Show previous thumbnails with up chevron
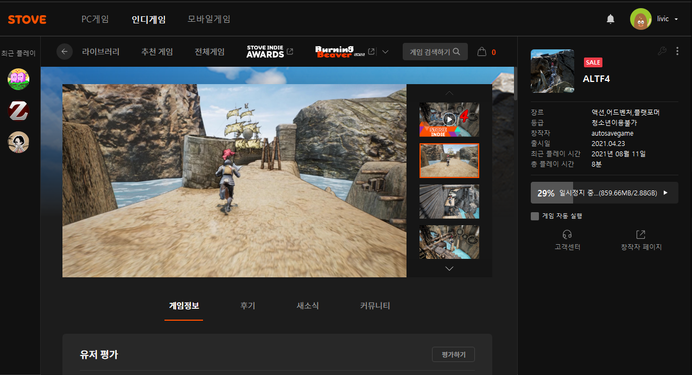692x375 pixels. pos(449,93)
